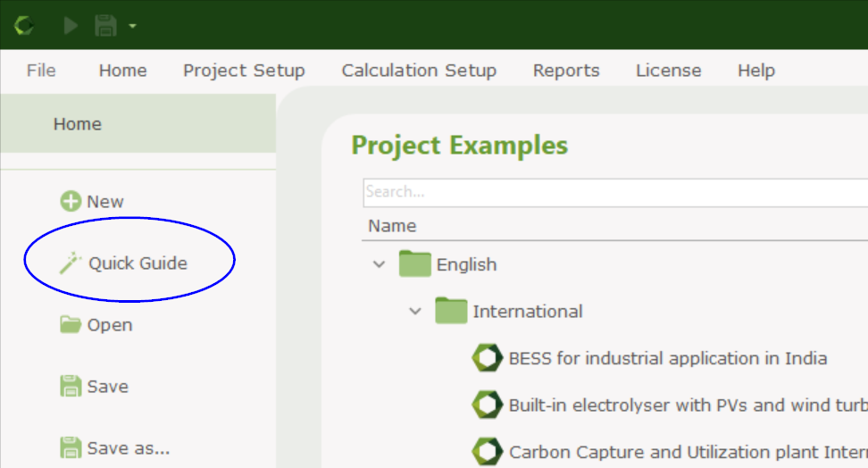Click the save disk icon in title bar

click(x=105, y=26)
